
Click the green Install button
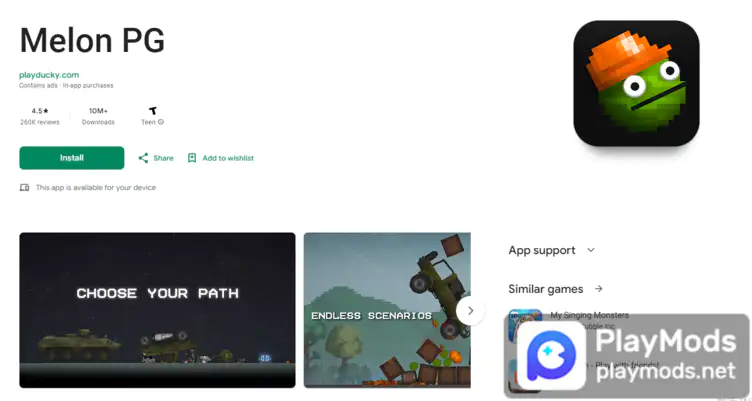(x=71, y=158)
